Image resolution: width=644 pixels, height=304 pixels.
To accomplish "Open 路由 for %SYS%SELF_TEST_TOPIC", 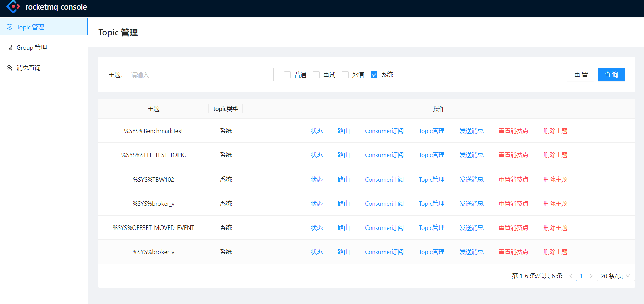I will pos(344,155).
